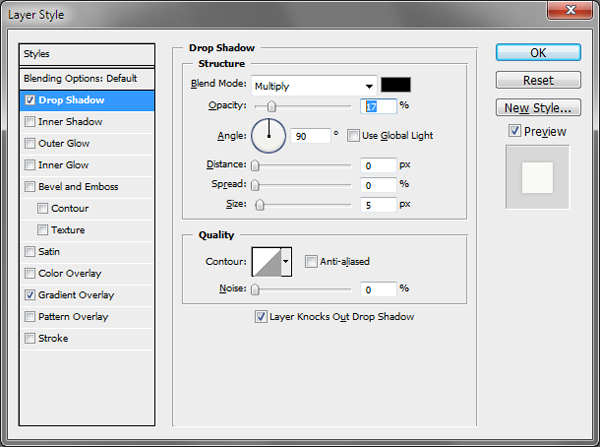Click the black shadow color swatch
Image resolution: width=600 pixels, height=447 pixels.
click(396, 85)
